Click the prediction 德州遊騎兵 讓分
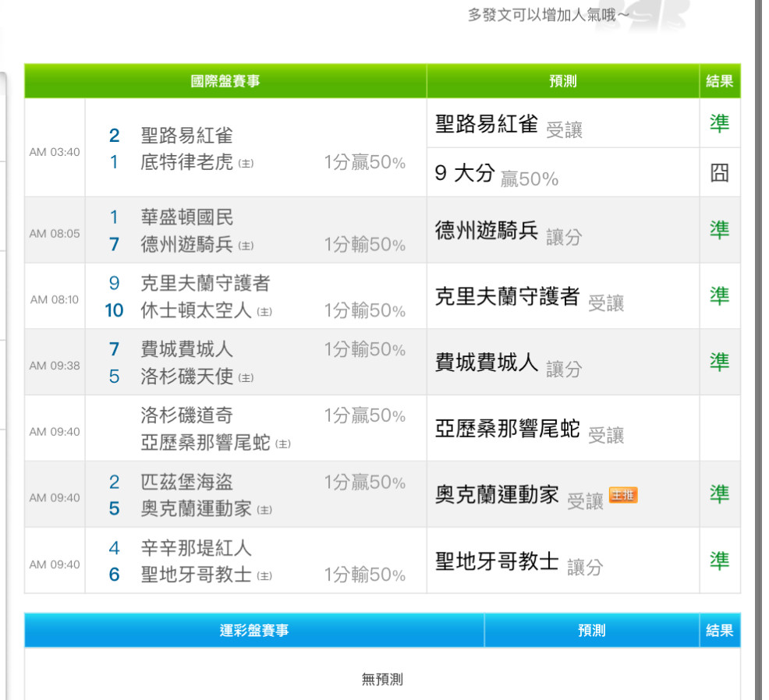Screen dimensions: 769x700 [x=509, y=232]
